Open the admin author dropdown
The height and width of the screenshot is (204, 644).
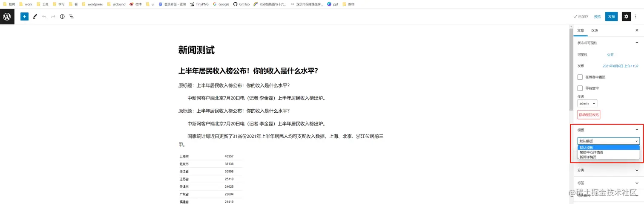click(587, 103)
